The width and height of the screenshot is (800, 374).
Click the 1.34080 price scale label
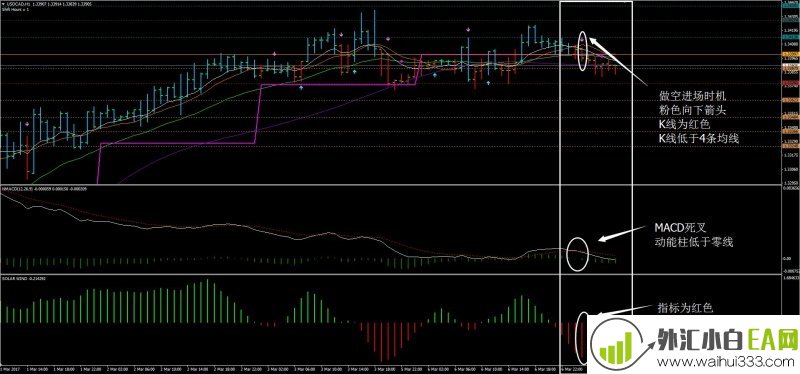(790, 44)
